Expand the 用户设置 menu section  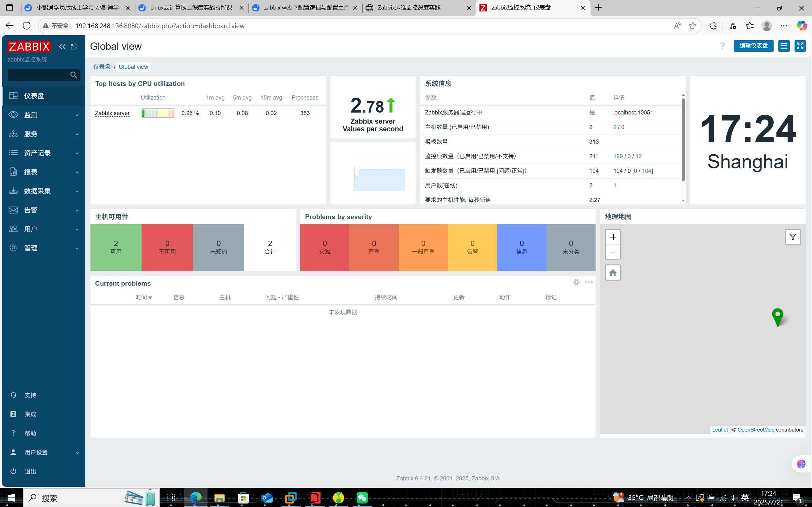43,452
